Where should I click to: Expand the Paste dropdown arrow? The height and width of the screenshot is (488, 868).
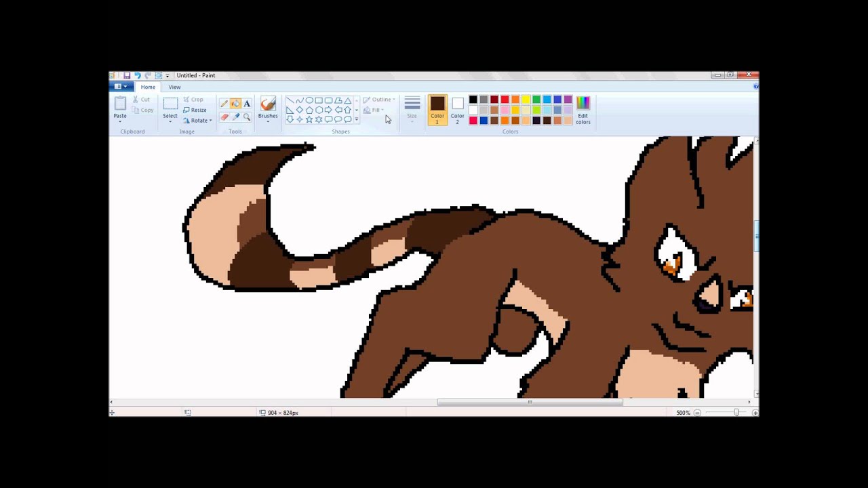click(x=120, y=122)
